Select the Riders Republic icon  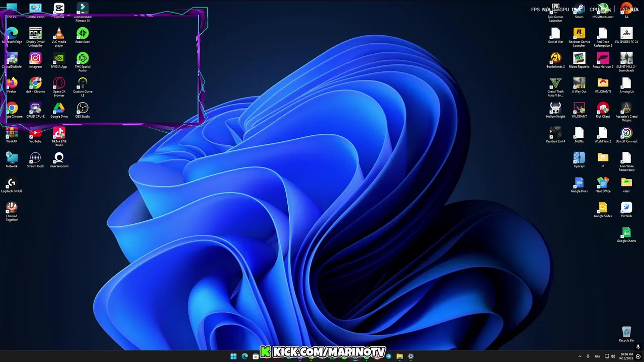pos(579,61)
